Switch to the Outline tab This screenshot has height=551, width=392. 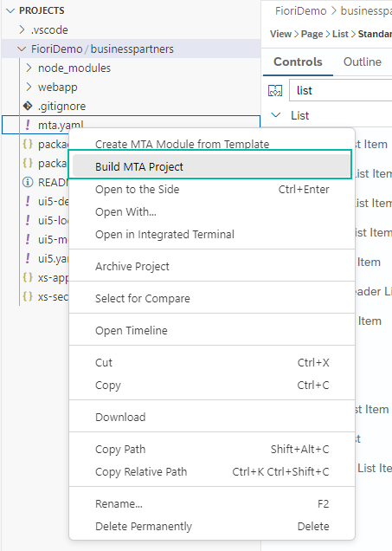(x=363, y=62)
